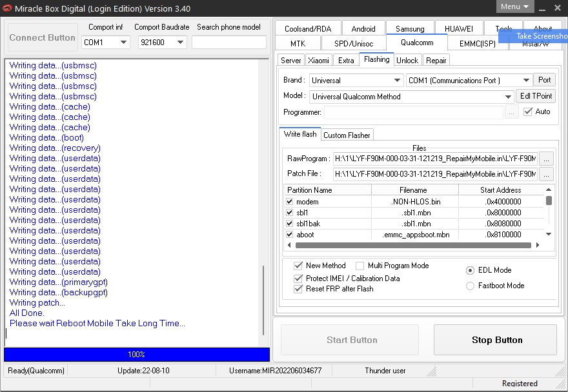Browse for RawProgram file with ellipsis button
568x392 pixels.
pyautogui.click(x=546, y=159)
